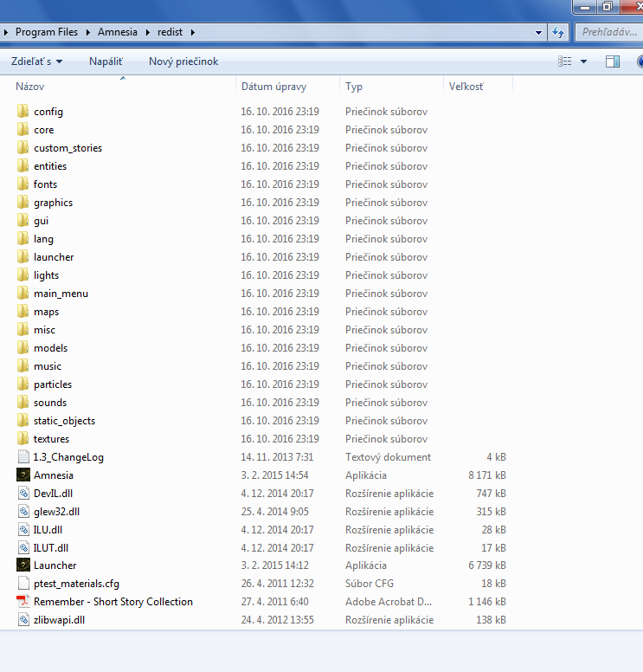The image size is (643, 672).
Task: Click the Napáliť toolbar button
Action: [x=106, y=61]
